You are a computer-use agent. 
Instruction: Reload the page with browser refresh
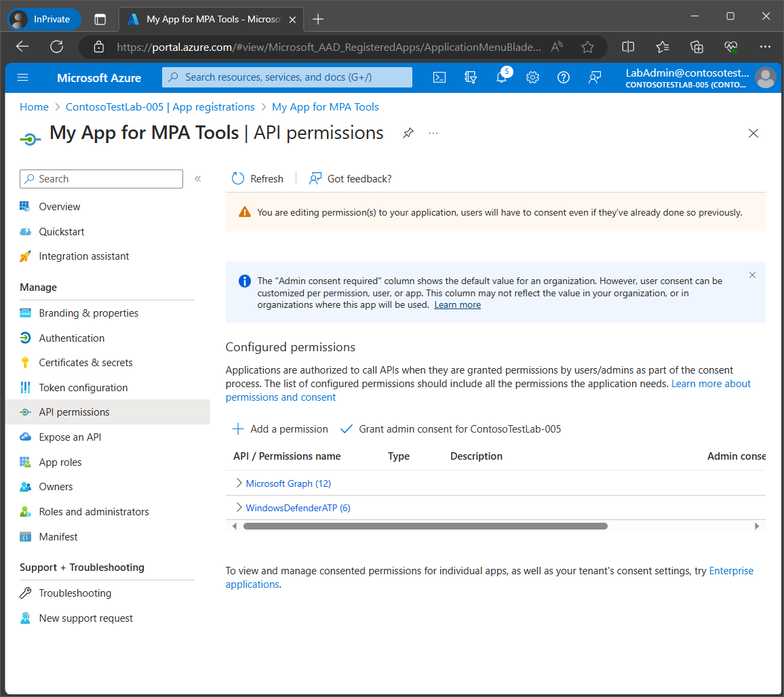pos(56,47)
